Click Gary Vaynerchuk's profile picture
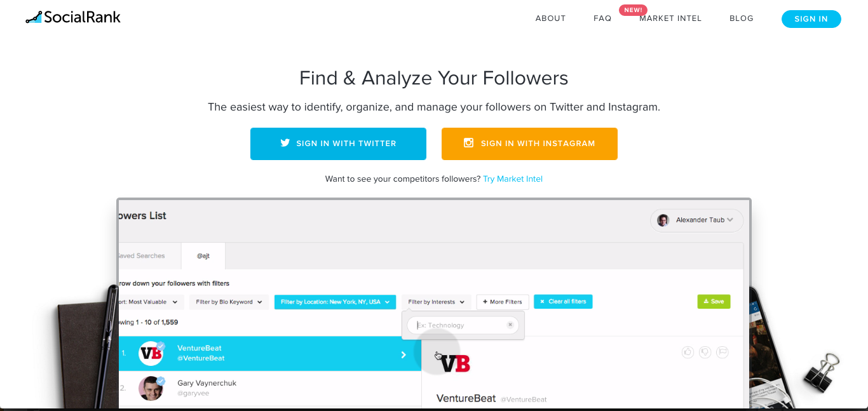This screenshot has width=868, height=411. pos(151,388)
